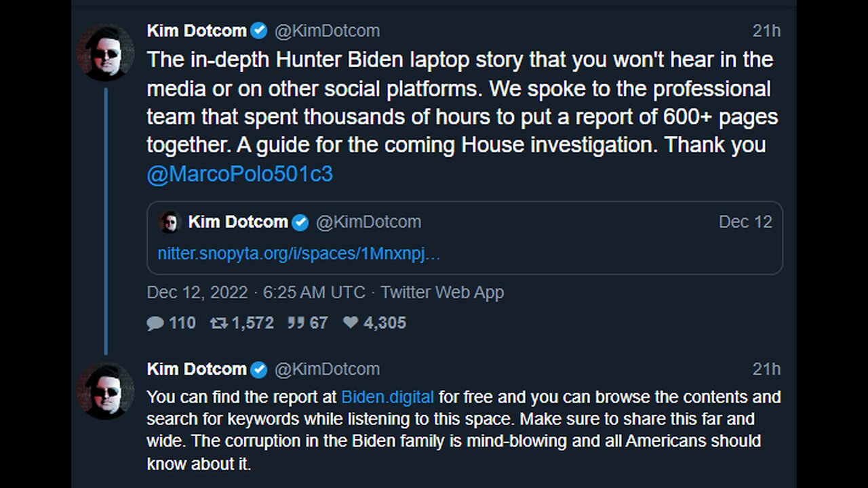Click the 21h timestamp on the first tweet

(766, 30)
